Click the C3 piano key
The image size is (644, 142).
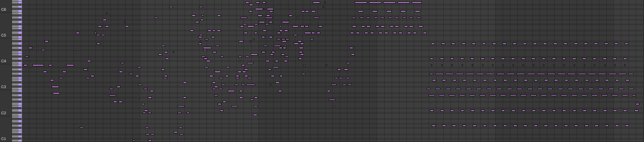17,89
